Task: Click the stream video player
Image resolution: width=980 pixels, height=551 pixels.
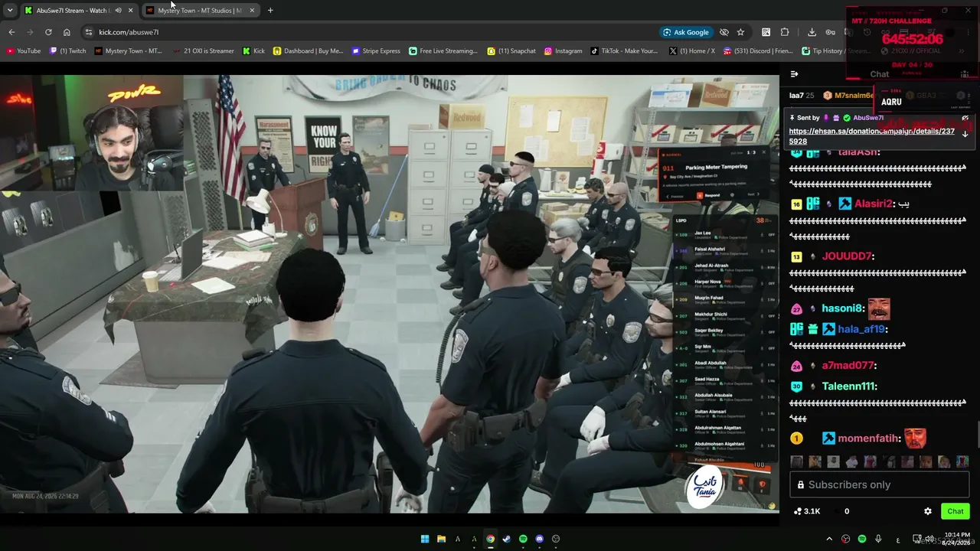Action: coord(390,294)
